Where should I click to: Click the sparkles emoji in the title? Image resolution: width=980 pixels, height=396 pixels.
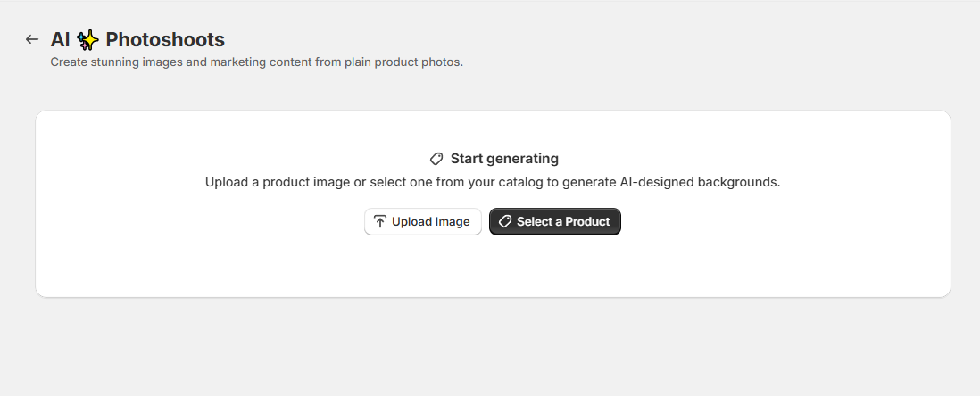point(88,40)
